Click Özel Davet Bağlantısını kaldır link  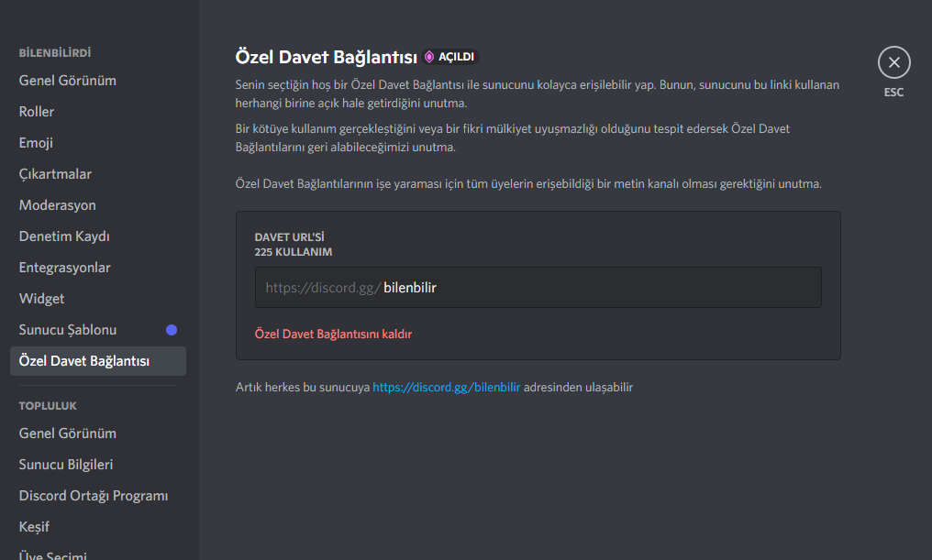(x=333, y=334)
